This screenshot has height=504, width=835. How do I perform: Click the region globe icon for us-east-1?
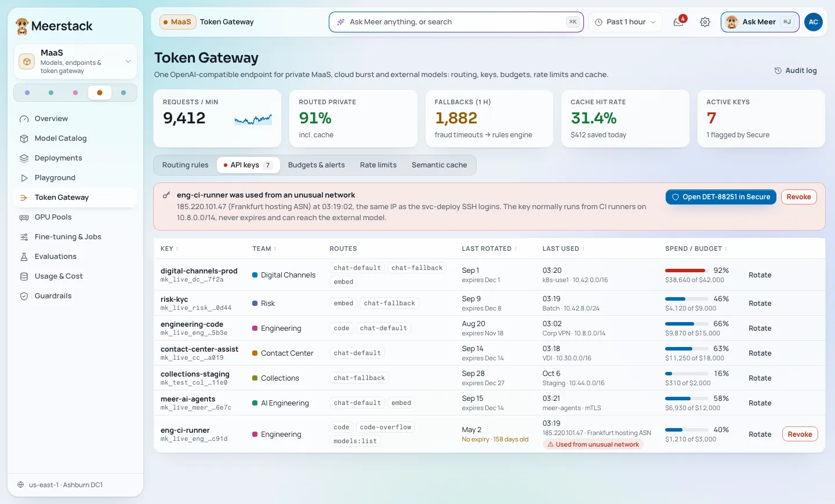coord(21,485)
